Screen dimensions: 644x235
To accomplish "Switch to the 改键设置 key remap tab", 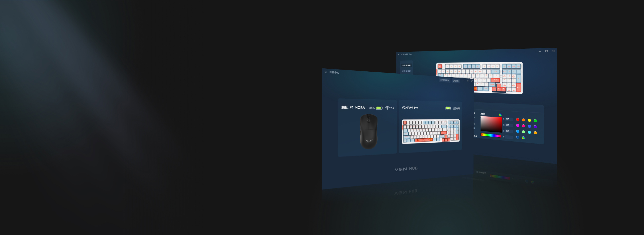I will click(407, 71).
